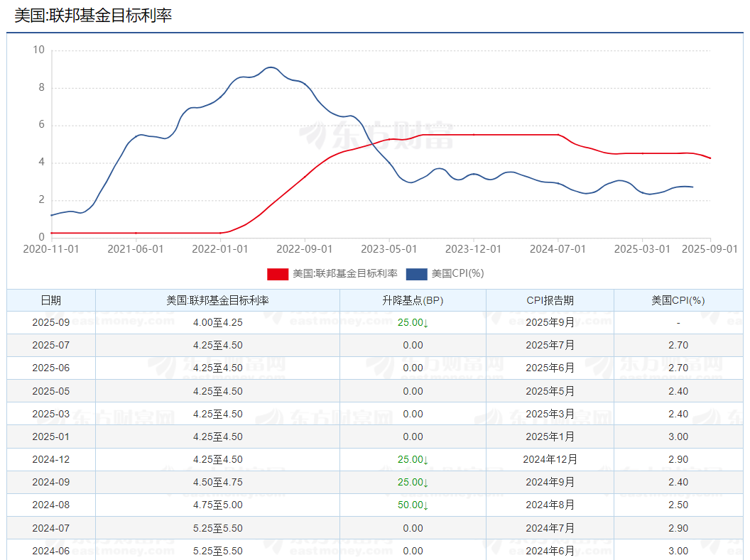Click the 升降基点(BP) column header

(413, 300)
